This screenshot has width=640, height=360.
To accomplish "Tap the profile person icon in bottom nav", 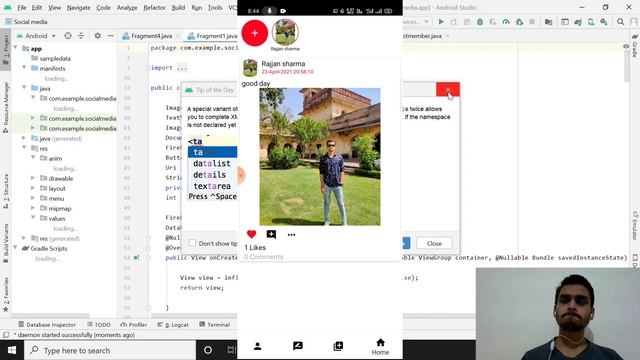I will point(258,346).
